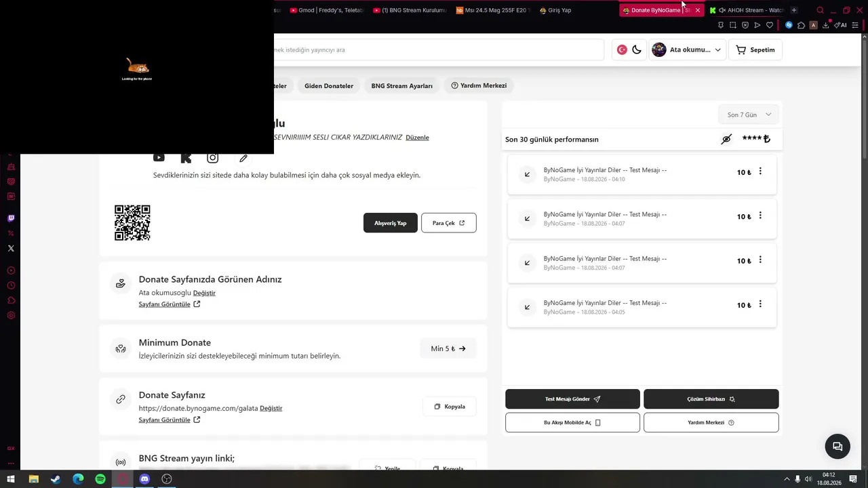The width and height of the screenshot is (868, 488).
Task: Click the Para Çek withdraw button
Action: click(449, 223)
